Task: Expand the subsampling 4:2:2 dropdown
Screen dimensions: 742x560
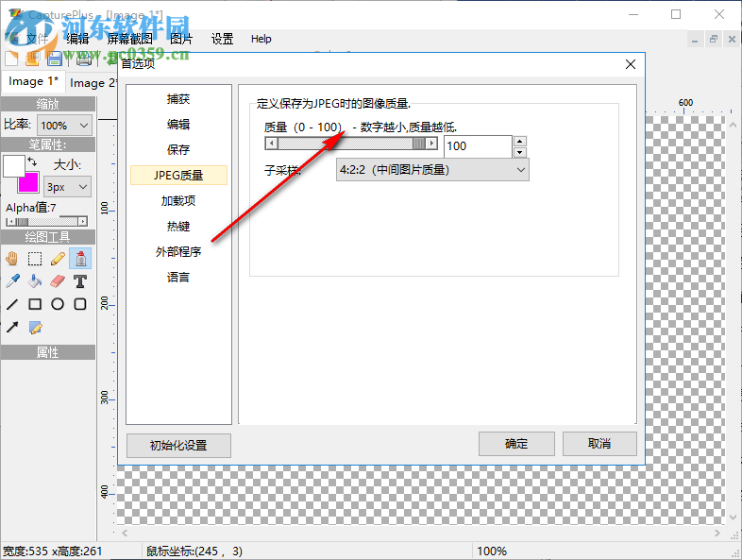Action: point(432,169)
